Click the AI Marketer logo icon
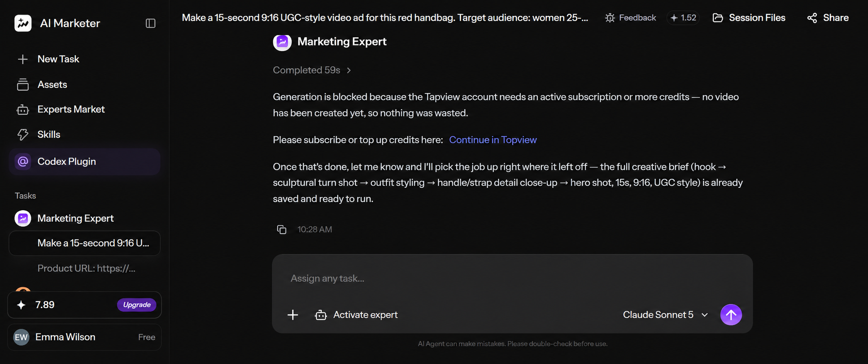868x364 pixels. pyautogui.click(x=23, y=23)
